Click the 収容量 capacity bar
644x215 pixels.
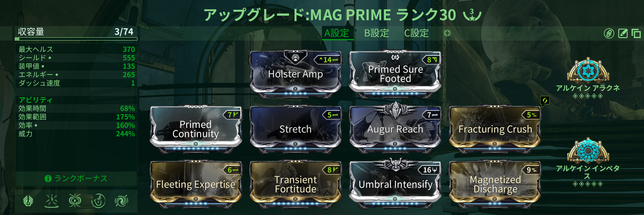[76, 39]
